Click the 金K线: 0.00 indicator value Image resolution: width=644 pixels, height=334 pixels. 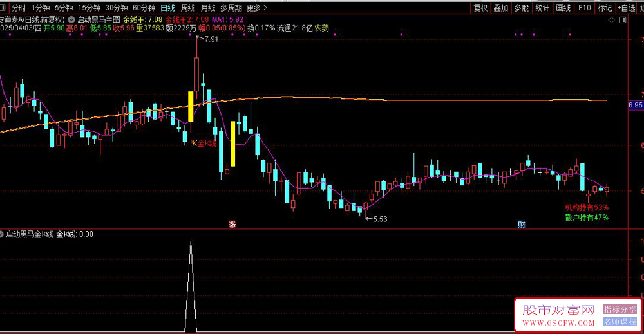pos(75,234)
